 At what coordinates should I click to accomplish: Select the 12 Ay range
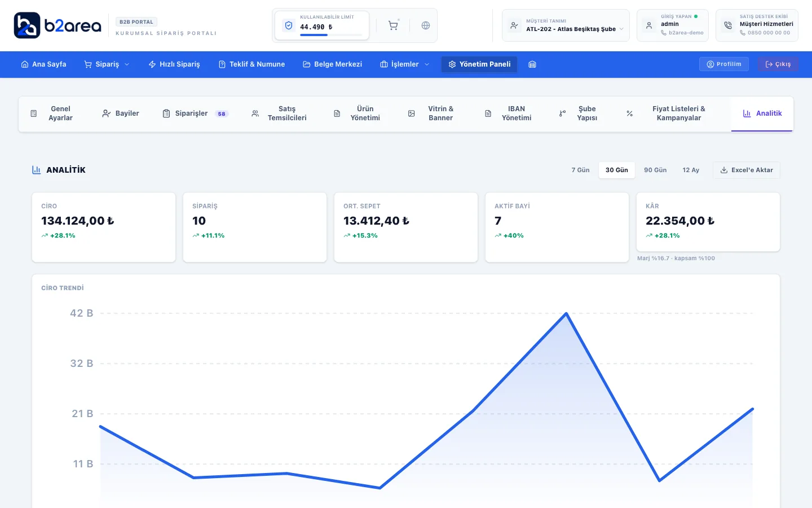tap(691, 170)
